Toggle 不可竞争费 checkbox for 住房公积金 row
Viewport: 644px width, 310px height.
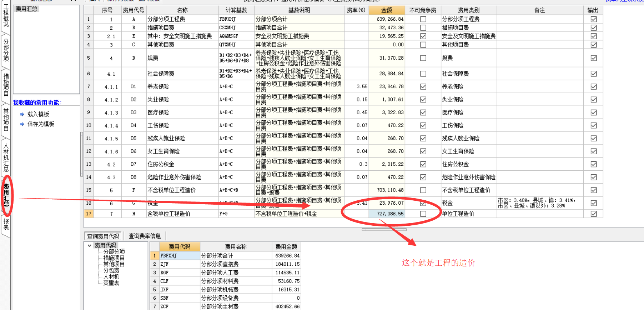[x=423, y=164]
